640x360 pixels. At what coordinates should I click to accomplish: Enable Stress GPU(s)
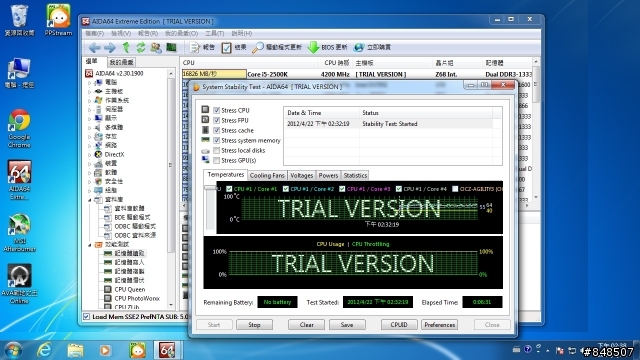pos(217,160)
